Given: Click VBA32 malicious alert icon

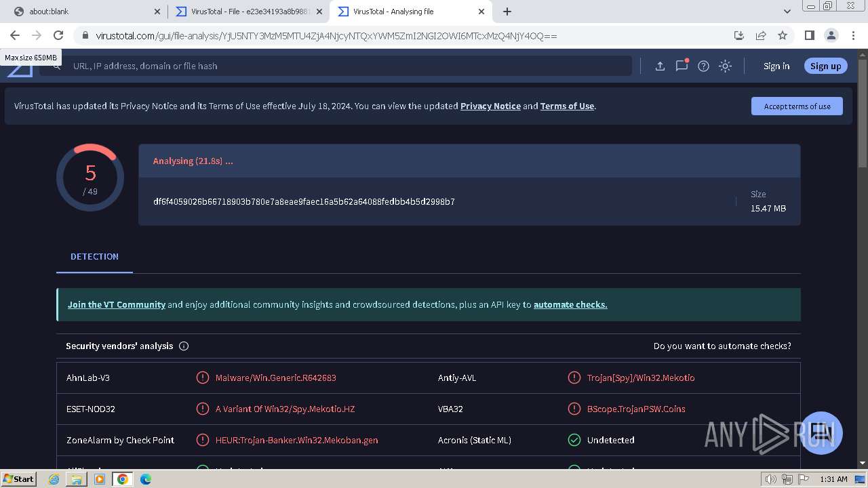Looking at the screenshot, I should [x=574, y=409].
